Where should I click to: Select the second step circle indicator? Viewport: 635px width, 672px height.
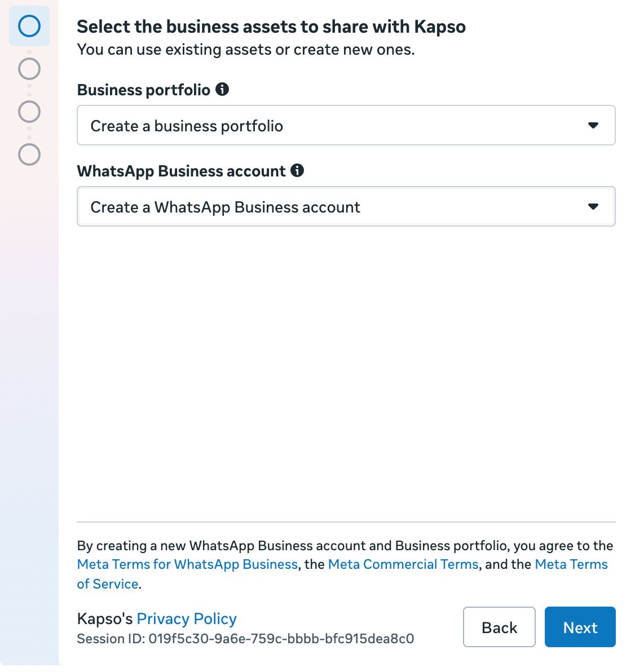point(29,69)
